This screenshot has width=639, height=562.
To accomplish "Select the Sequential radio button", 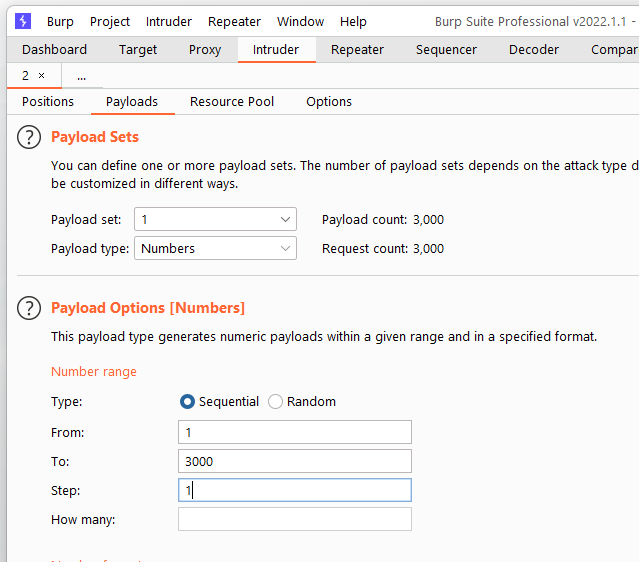I will point(187,401).
